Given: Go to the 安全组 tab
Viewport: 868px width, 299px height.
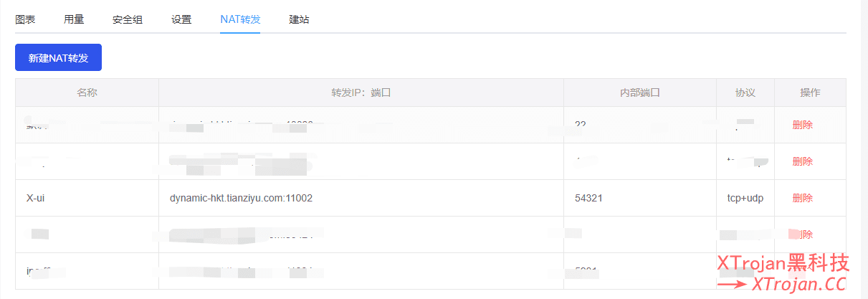Looking at the screenshot, I should point(128,19).
